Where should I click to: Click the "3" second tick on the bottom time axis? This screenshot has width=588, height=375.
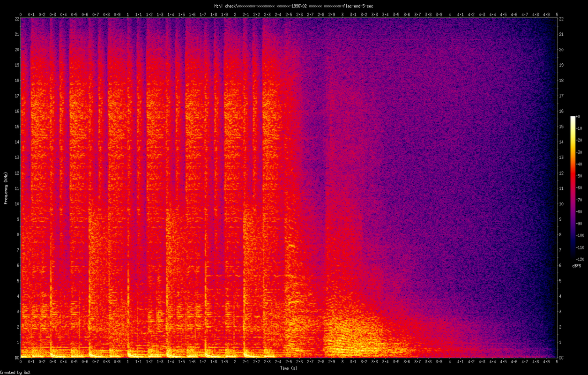point(342,362)
